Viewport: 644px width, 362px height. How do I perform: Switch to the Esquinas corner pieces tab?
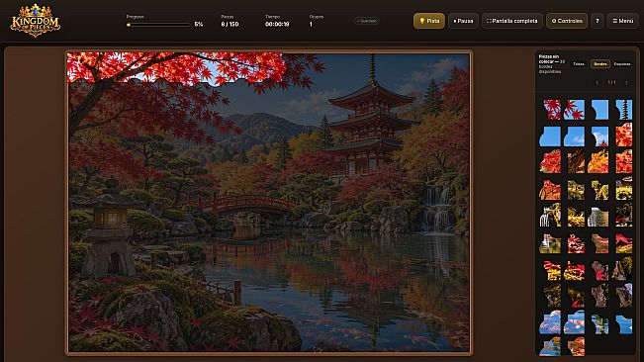click(x=622, y=64)
